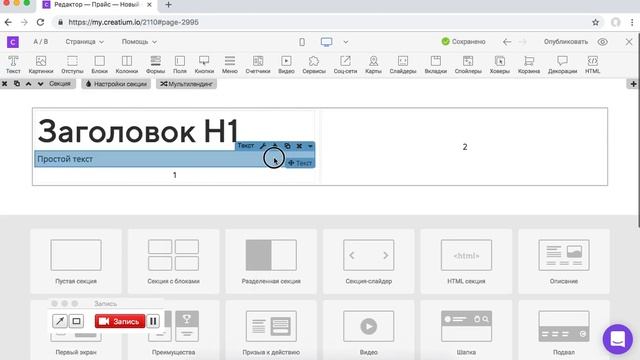Insert a Видео element from the toolbar
Image resolution: width=640 pixels, height=360 pixels.
coord(286,64)
